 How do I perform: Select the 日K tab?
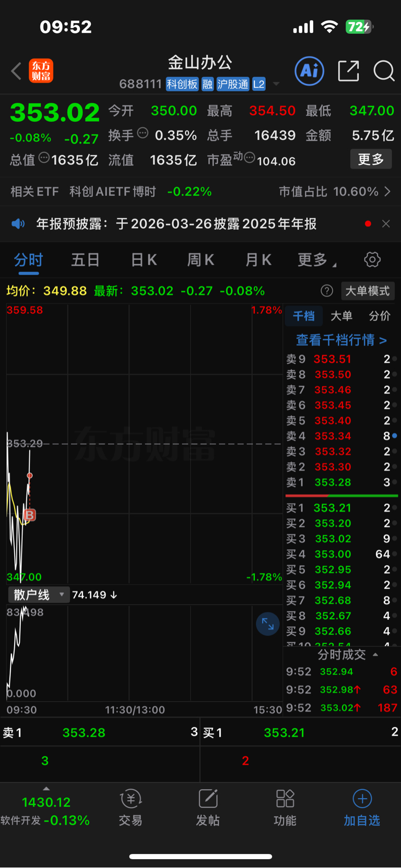click(144, 259)
